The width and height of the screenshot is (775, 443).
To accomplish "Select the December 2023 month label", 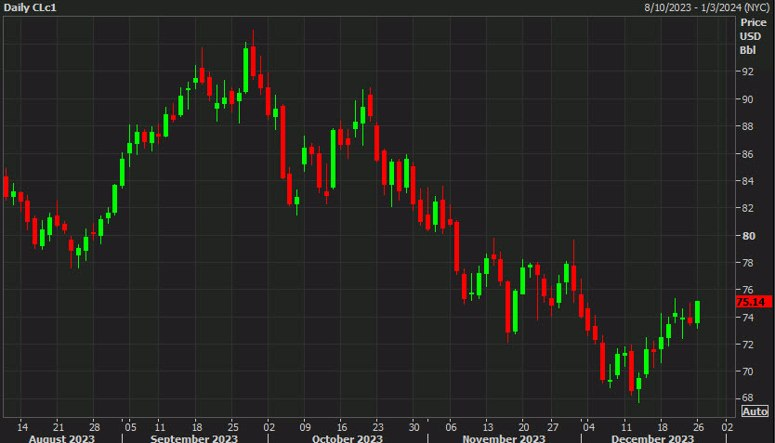I will 652,438.
